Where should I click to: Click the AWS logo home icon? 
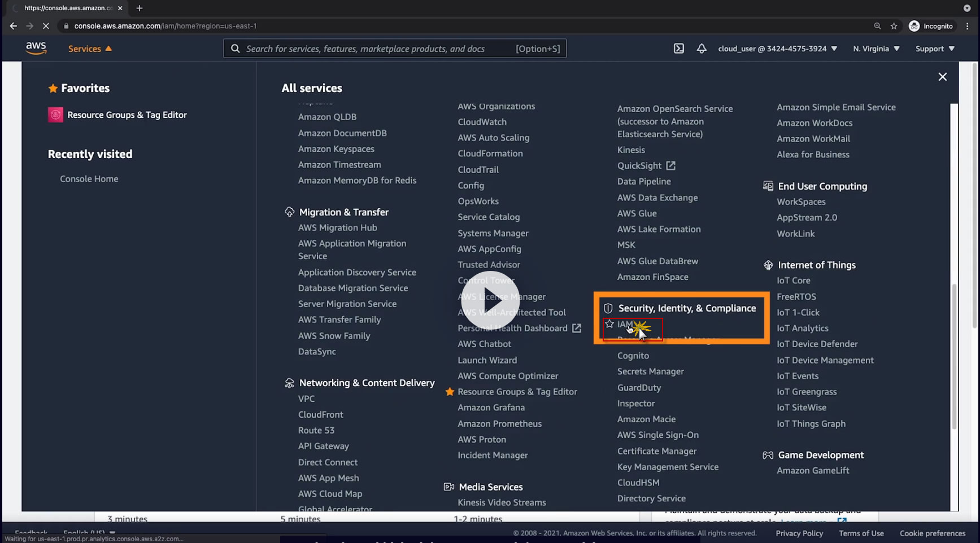point(36,49)
